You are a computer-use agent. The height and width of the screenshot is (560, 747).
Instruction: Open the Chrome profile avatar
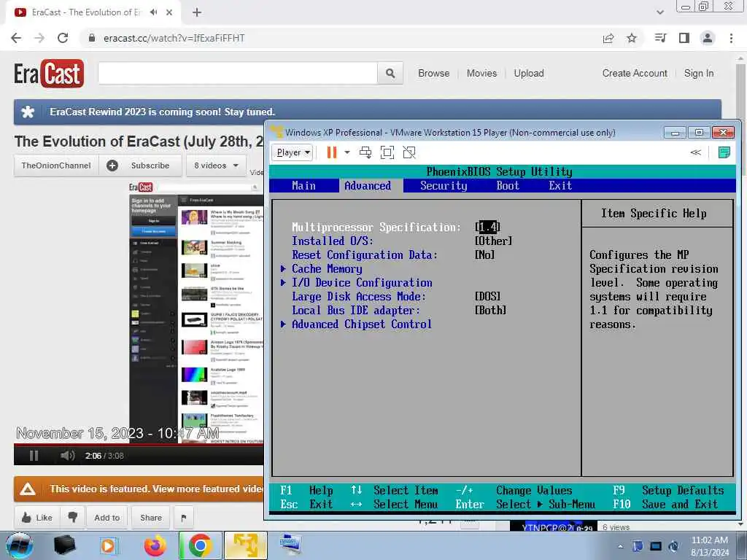(708, 38)
